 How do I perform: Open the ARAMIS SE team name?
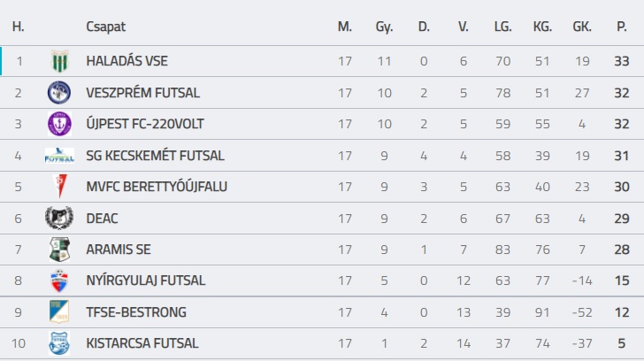(x=119, y=250)
